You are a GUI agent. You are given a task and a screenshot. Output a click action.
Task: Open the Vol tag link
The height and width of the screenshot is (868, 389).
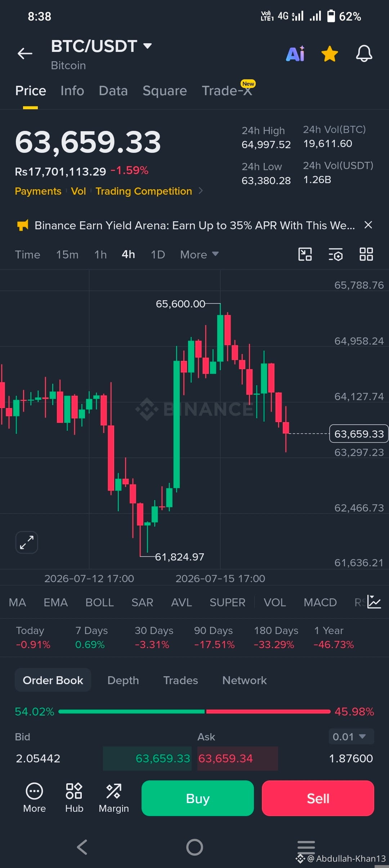pyautogui.click(x=79, y=191)
